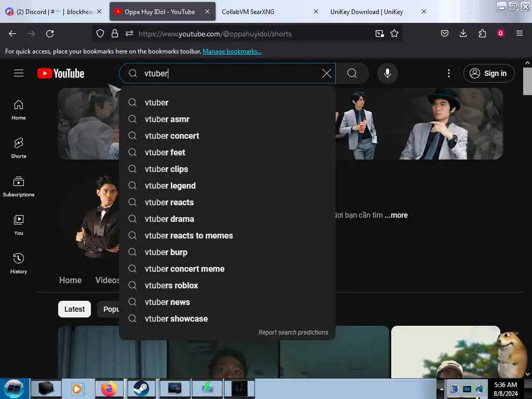Clear the search query with the X
This screenshot has width=532, height=399.
pyautogui.click(x=326, y=73)
